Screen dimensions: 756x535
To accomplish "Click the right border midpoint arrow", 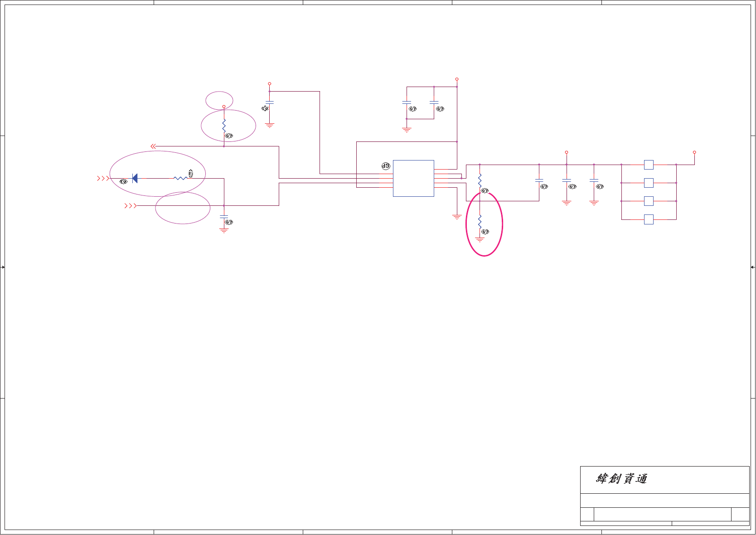I will [753, 267].
